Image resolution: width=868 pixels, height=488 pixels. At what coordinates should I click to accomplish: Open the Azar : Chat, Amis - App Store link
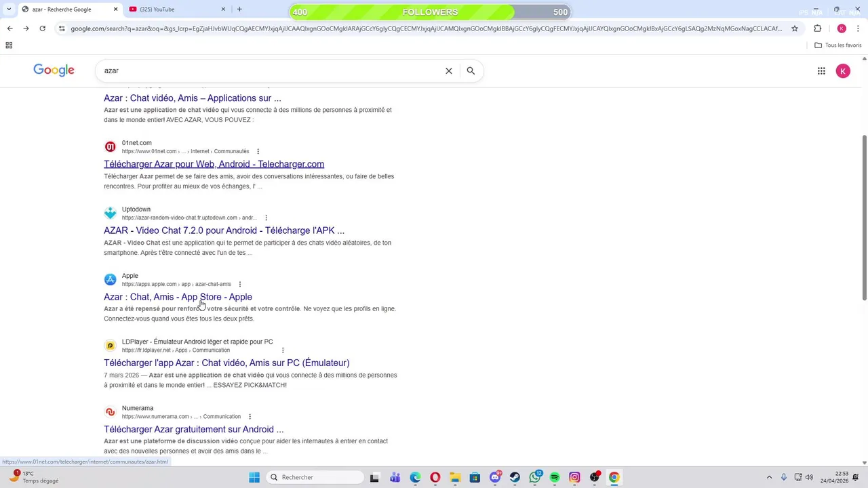[x=178, y=297]
